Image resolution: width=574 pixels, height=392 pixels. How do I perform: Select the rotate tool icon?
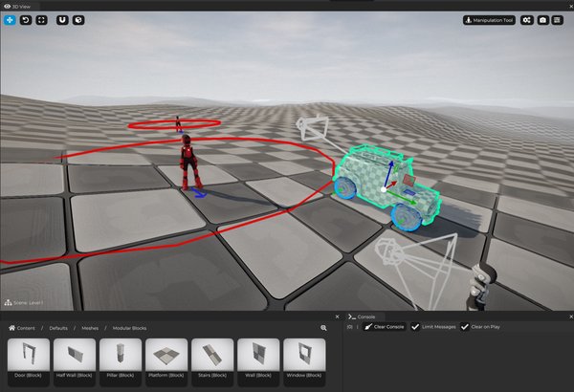coord(25,19)
